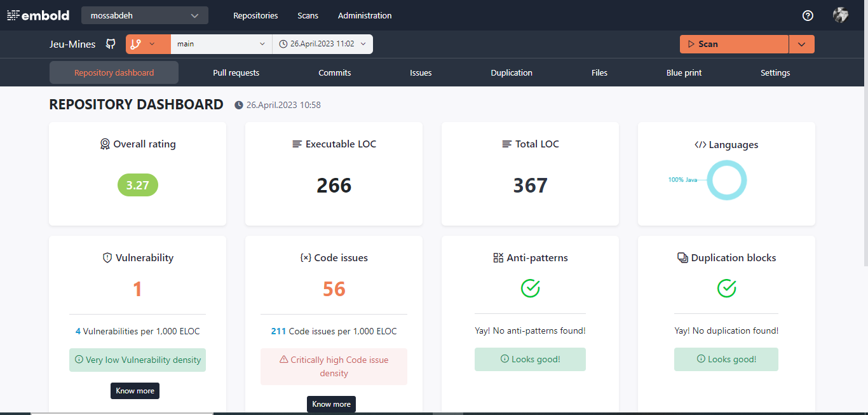Switch to the Commits tab

(x=334, y=72)
